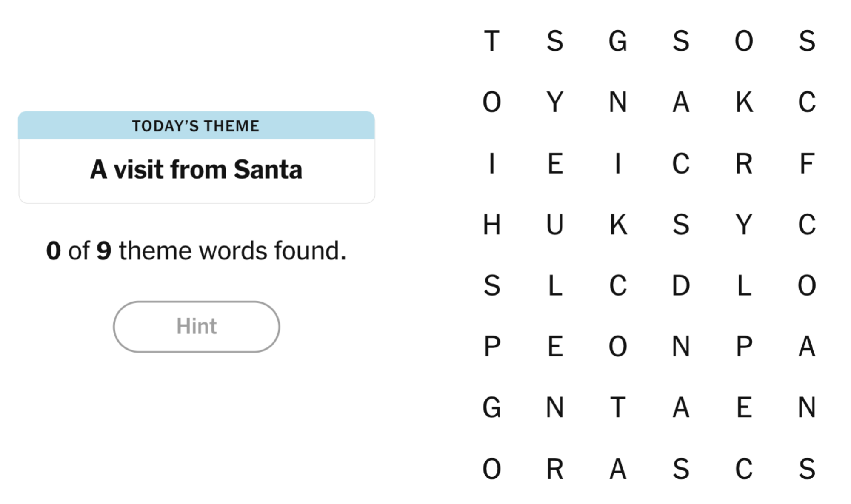Select the Y between O and N
Screen dimensions: 851x504
click(x=555, y=102)
